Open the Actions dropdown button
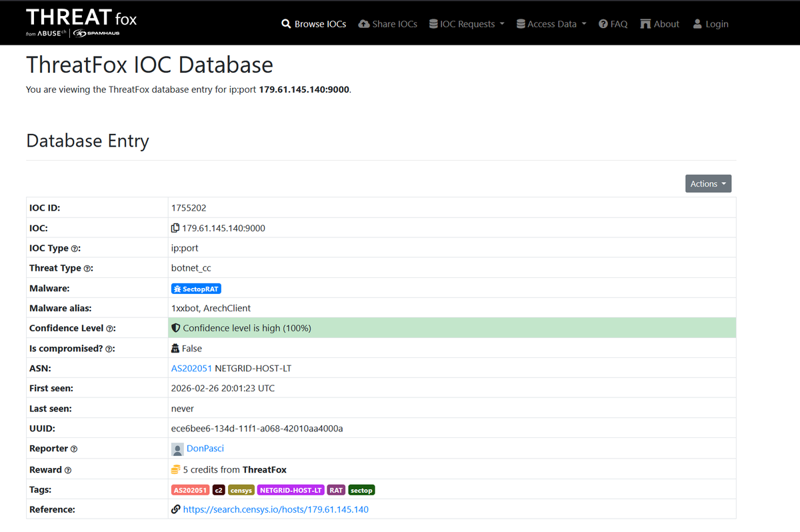The image size is (800, 532). click(x=708, y=183)
